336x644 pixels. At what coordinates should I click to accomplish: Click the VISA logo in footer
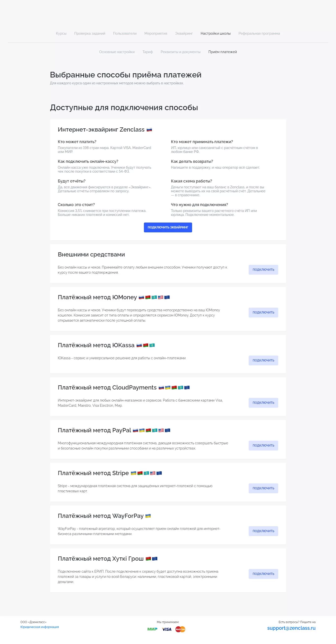(x=167, y=629)
